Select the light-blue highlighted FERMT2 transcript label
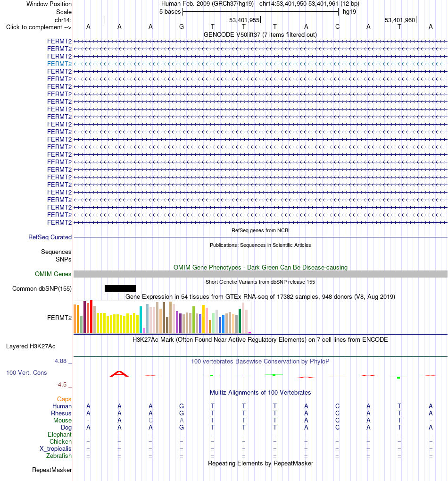This screenshot has height=481, width=448. (59, 64)
